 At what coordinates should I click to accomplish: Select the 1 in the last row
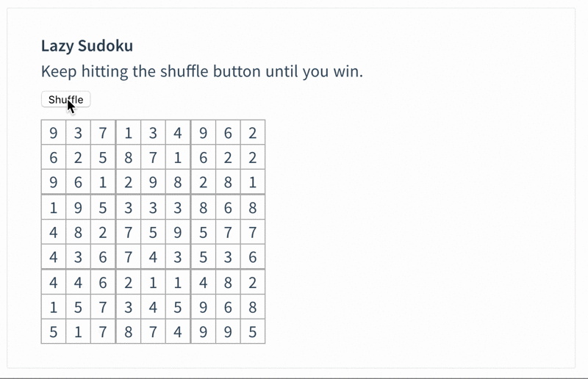(78, 331)
